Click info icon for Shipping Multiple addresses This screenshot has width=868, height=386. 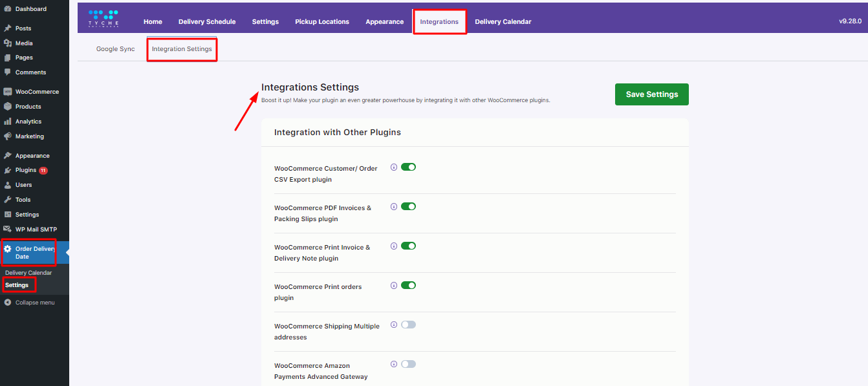(394, 325)
